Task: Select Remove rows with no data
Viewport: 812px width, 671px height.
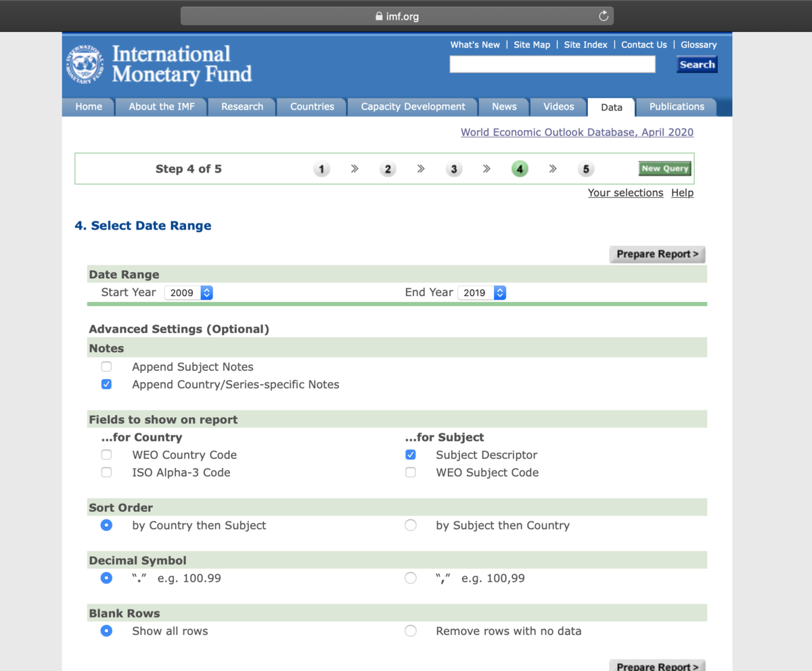Action: pos(411,631)
